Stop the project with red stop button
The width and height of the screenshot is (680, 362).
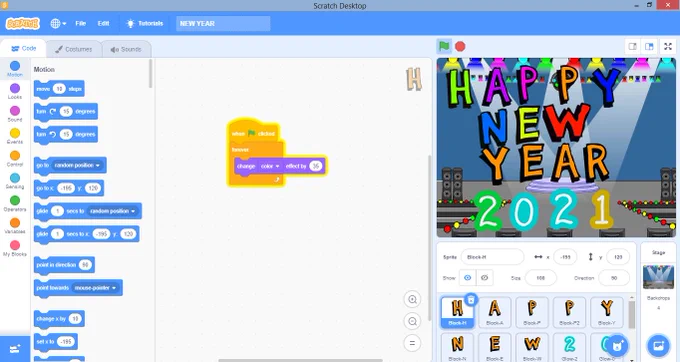point(460,46)
